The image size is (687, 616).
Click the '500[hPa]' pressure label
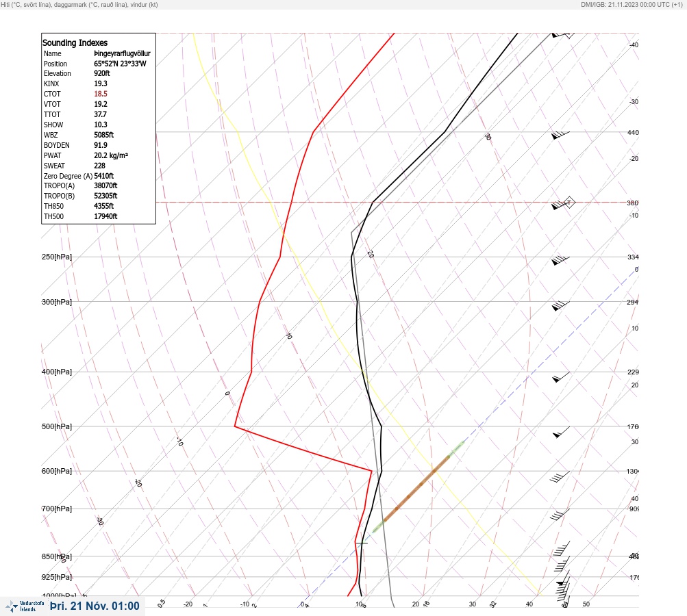coord(57,426)
